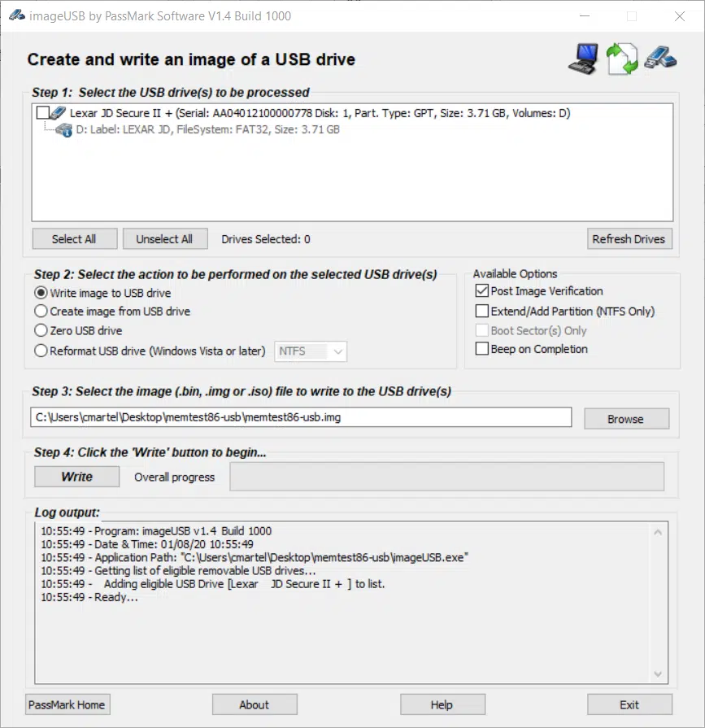This screenshot has height=728, width=705.
Task: Click Browse to choose an image file
Action: click(626, 419)
